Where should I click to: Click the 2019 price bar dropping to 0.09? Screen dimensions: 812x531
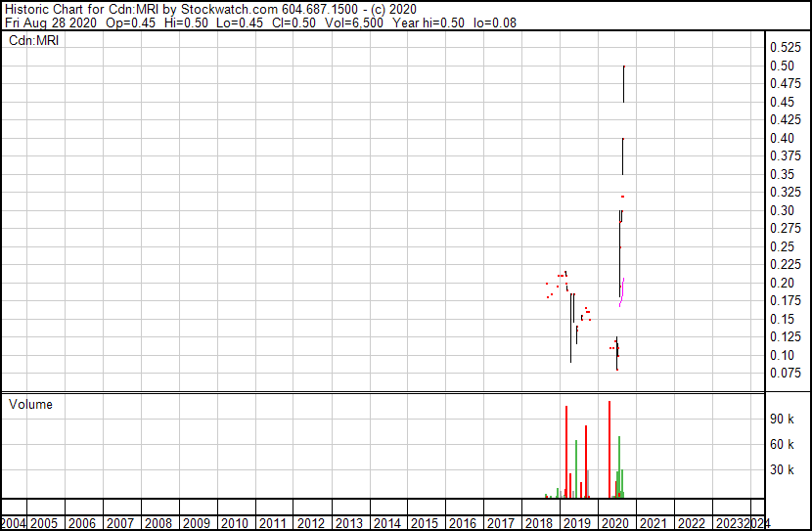pos(570,329)
